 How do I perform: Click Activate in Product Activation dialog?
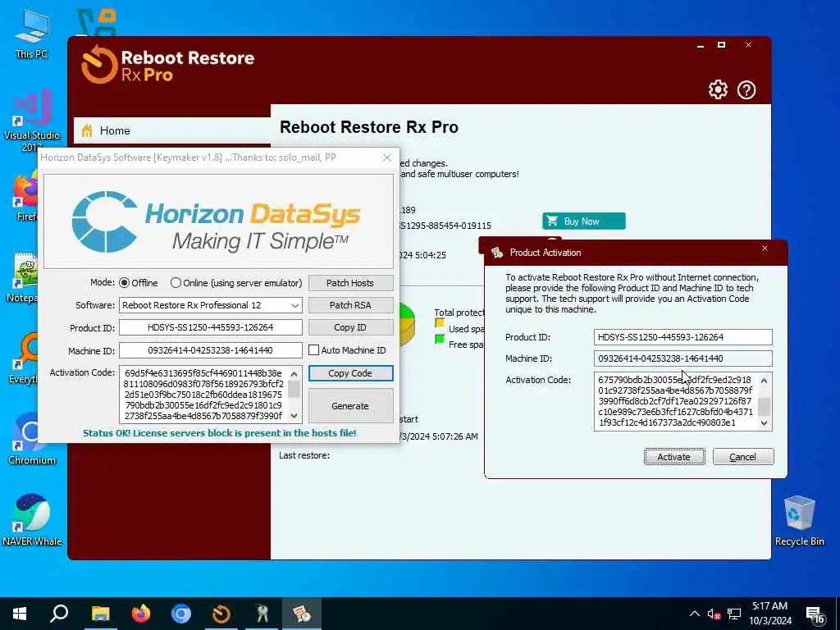coord(674,457)
